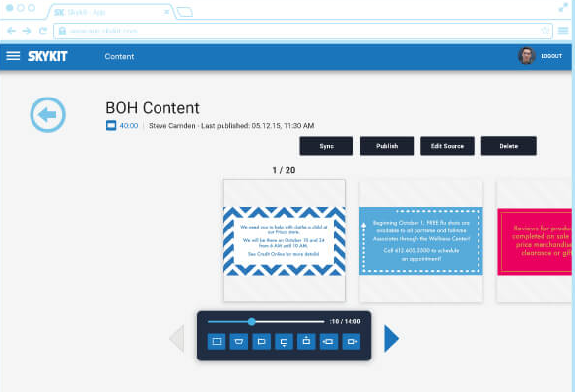The width and height of the screenshot is (575, 392).
Task: Click the BOH Content title
Action: (x=153, y=108)
